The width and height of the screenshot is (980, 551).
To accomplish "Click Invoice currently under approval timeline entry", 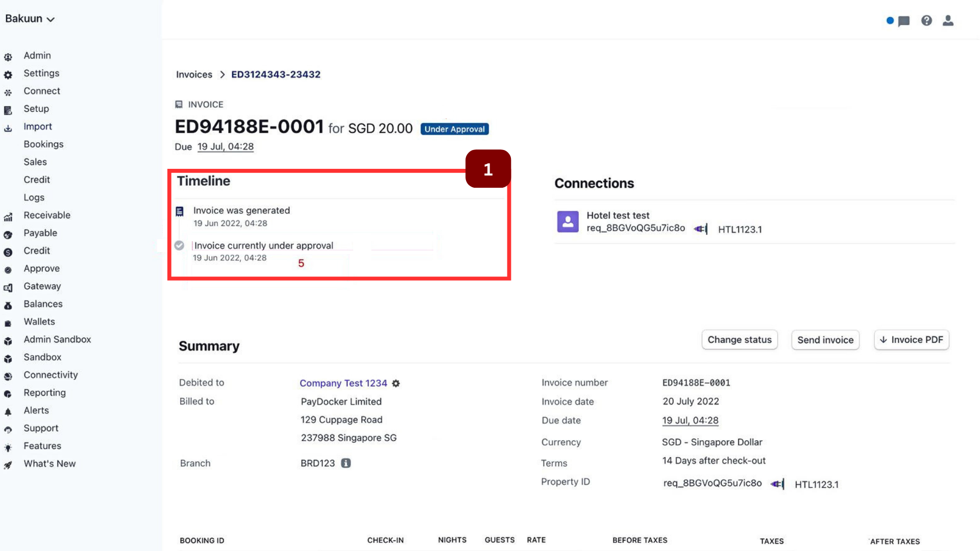I will (263, 246).
